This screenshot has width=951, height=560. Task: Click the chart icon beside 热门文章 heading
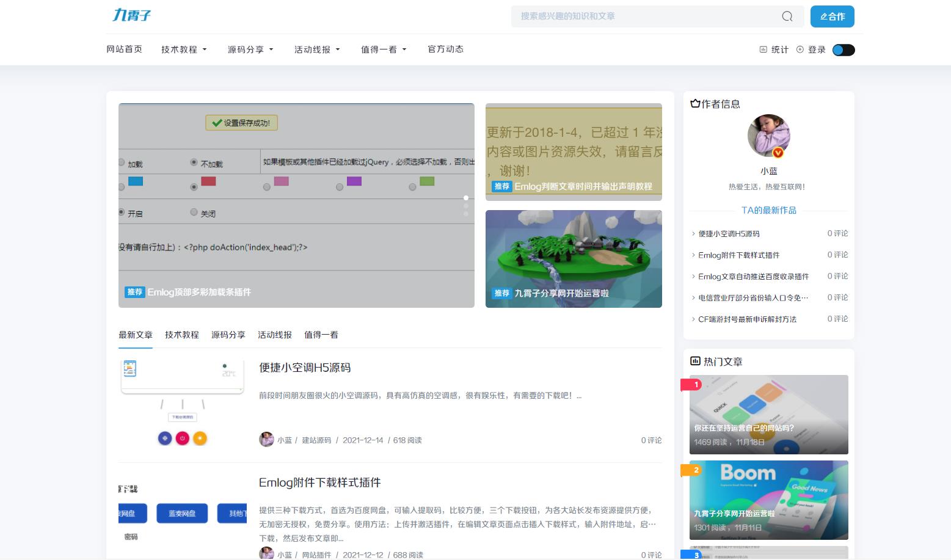695,361
